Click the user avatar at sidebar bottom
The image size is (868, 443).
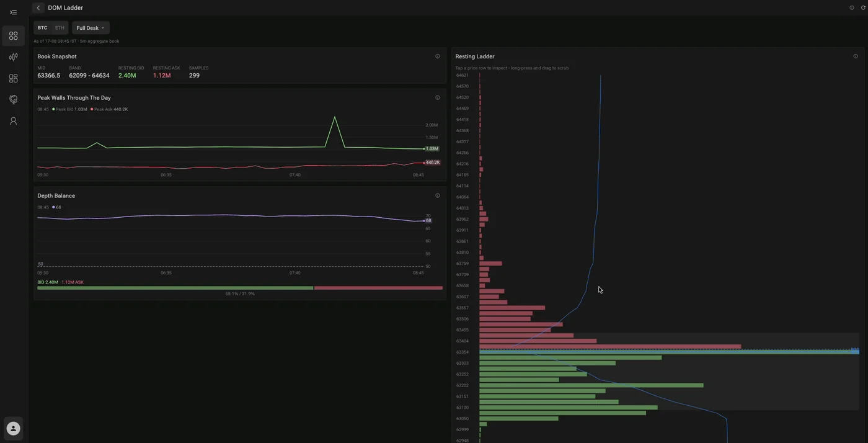click(x=13, y=428)
